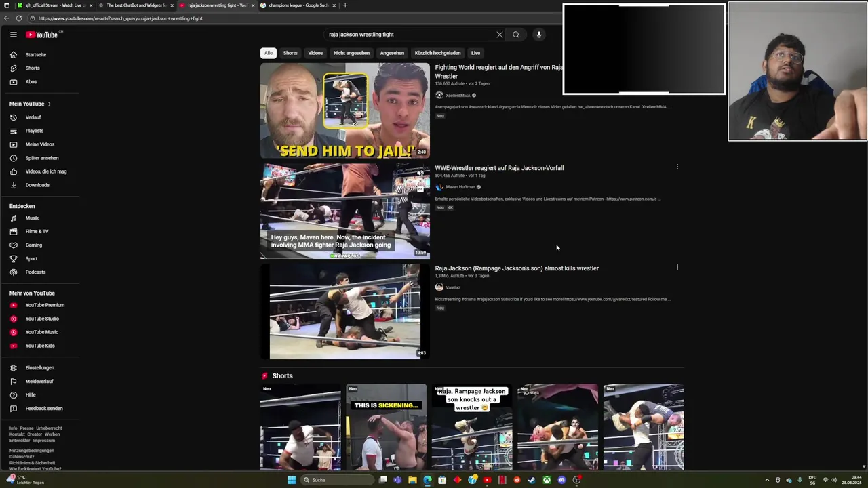Select the Live filter chip
This screenshot has height=488, width=868.
[475, 53]
